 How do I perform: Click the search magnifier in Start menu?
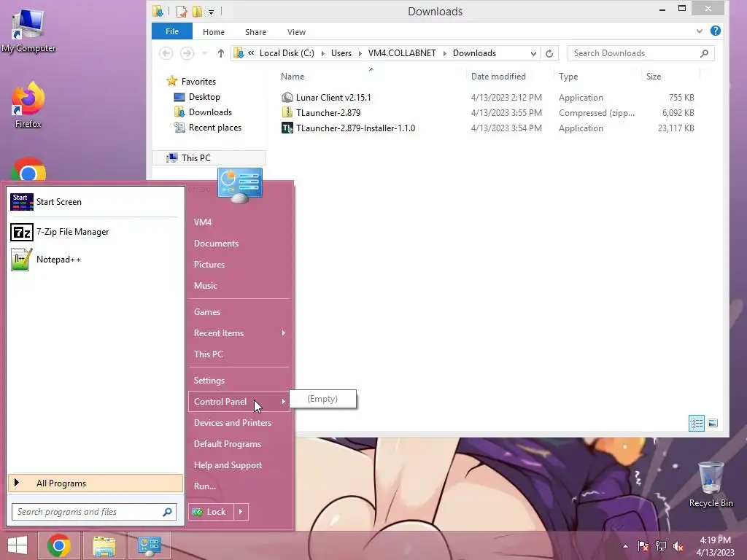pos(167,512)
